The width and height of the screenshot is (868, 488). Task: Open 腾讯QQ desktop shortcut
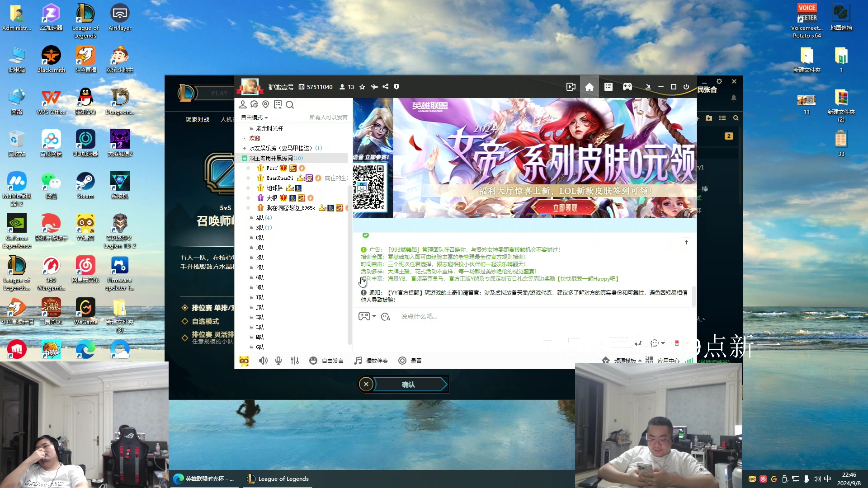[x=85, y=102]
